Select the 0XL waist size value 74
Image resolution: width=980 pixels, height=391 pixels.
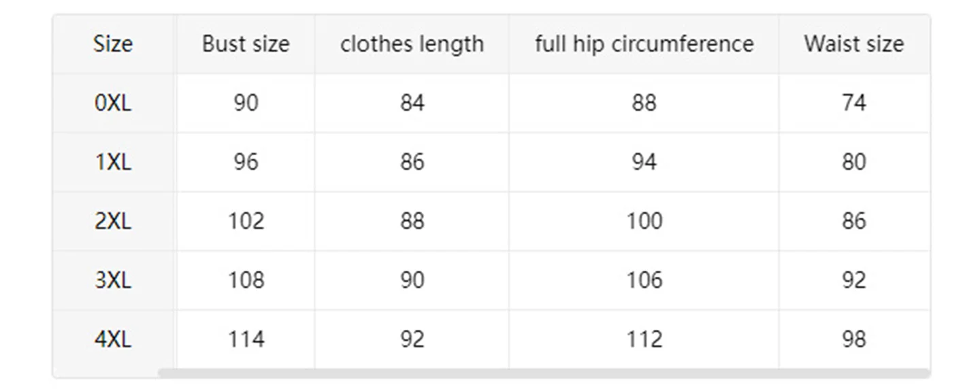[853, 103]
